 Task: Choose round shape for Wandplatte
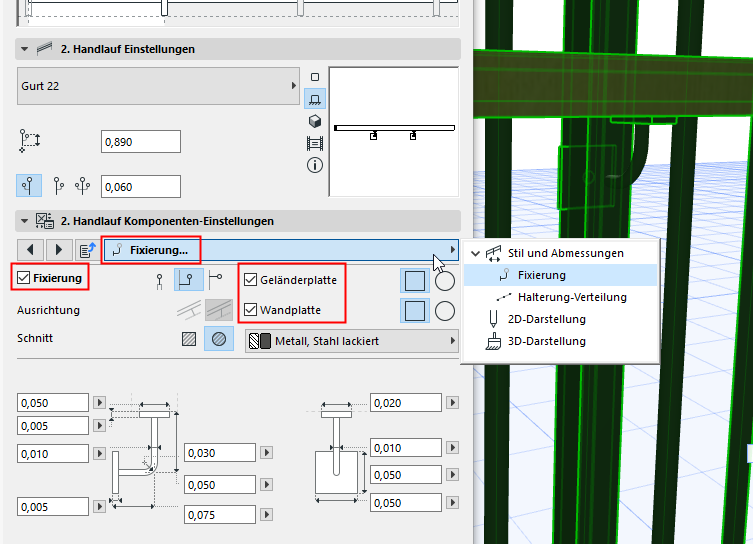pyautogui.click(x=445, y=311)
